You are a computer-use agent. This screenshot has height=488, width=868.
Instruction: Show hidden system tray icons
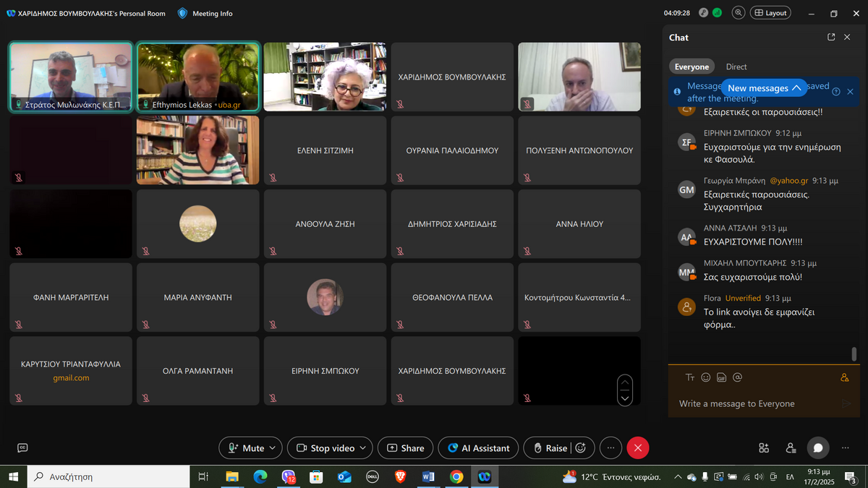(678, 476)
